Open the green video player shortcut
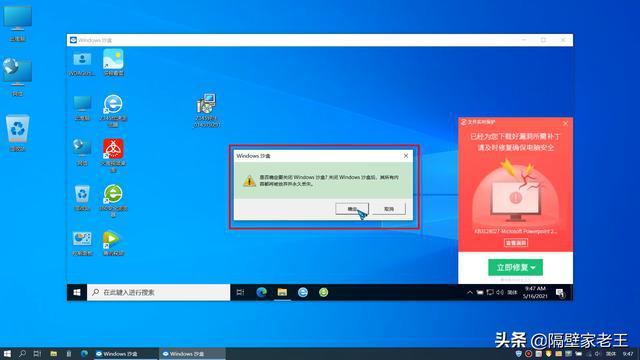640x360 pixels. coord(113,243)
